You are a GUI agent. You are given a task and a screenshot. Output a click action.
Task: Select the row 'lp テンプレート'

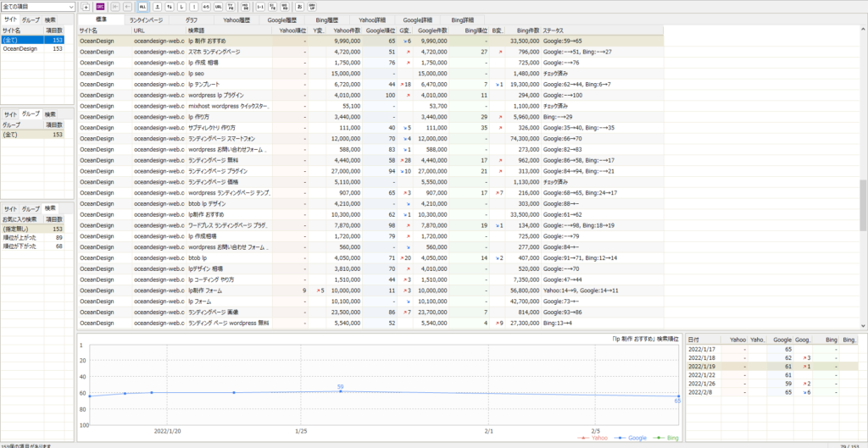click(370, 84)
